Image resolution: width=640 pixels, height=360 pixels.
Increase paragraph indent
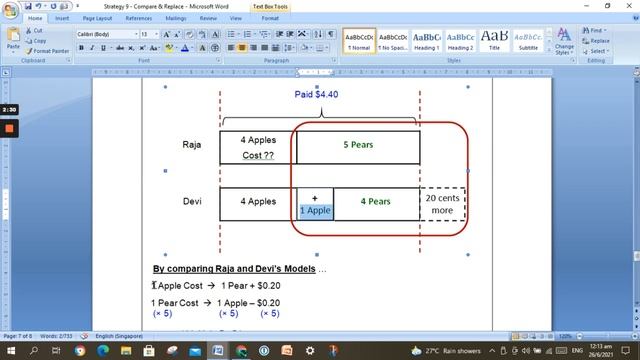(x=290, y=34)
